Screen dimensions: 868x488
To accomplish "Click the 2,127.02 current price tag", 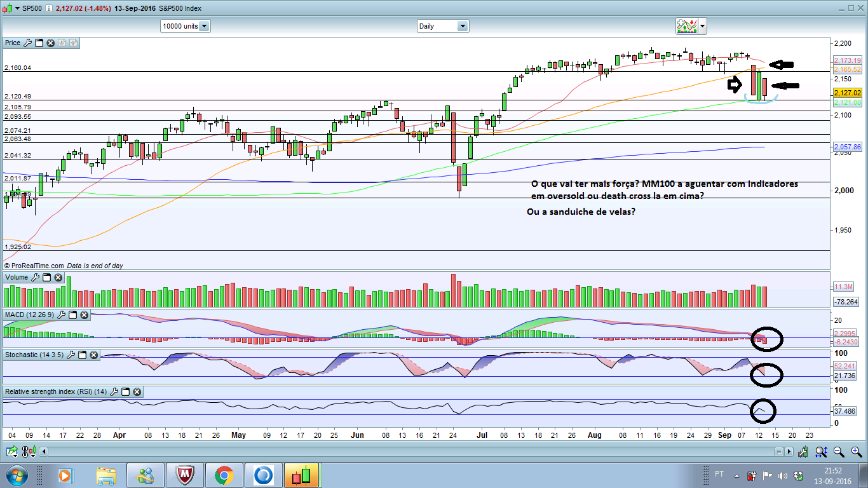I will (x=848, y=93).
